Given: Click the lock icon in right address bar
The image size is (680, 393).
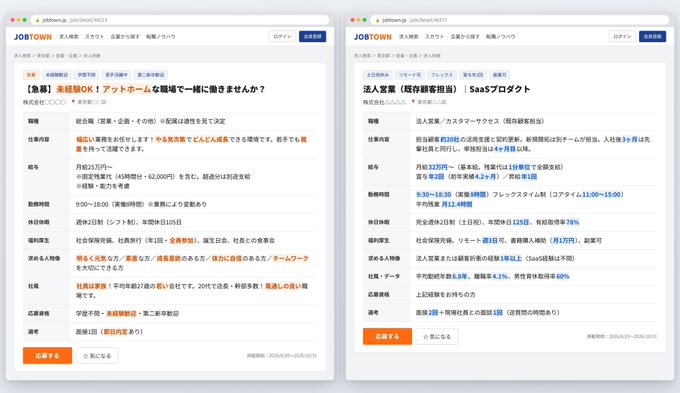Looking at the screenshot, I should pyautogui.click(x=378, y=20).
